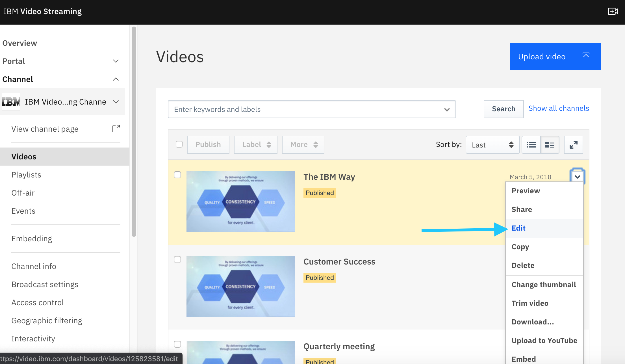This screenshot has width=625, height=364.
Task: Click the sidebar vertical scrollbar
Action: (x=134, y=132)
